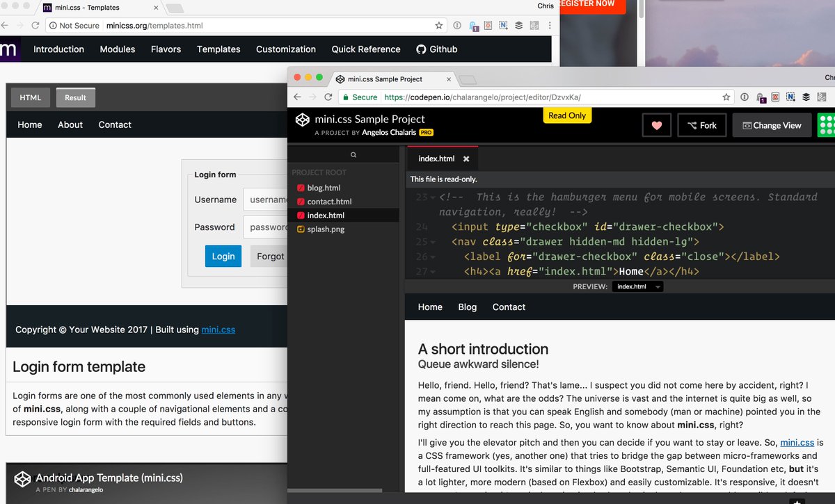Click the layers (Buffer) extension icon in the minicss.org window

click(518, 26)
